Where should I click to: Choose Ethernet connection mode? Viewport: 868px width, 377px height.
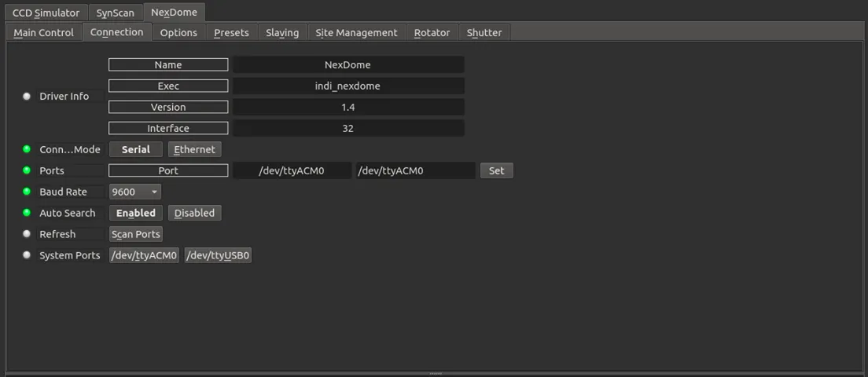[195, 149]
